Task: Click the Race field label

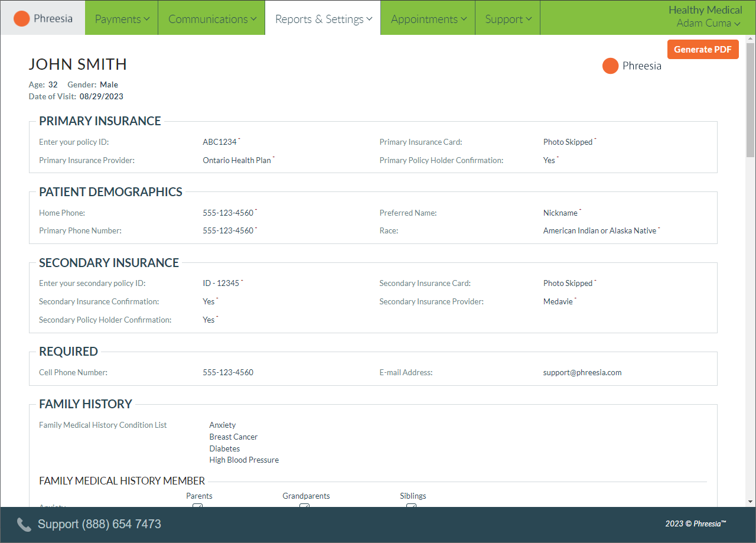Action: pos(389,230)
